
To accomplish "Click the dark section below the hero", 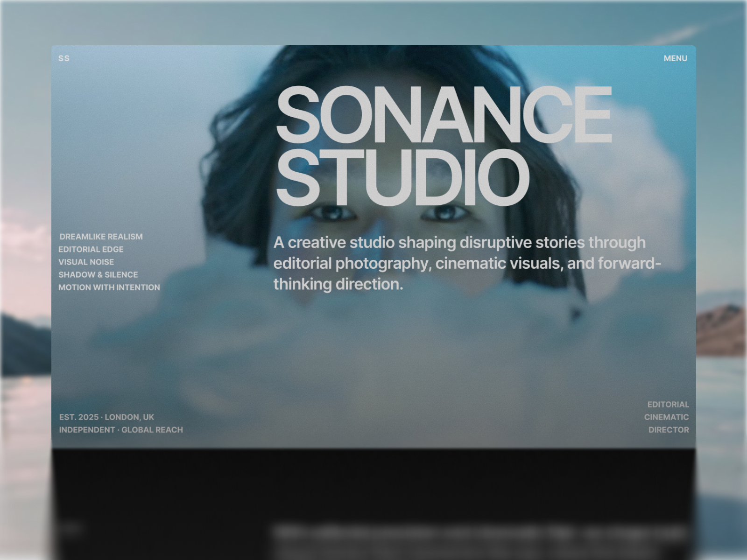I will (x=373, y=490).
